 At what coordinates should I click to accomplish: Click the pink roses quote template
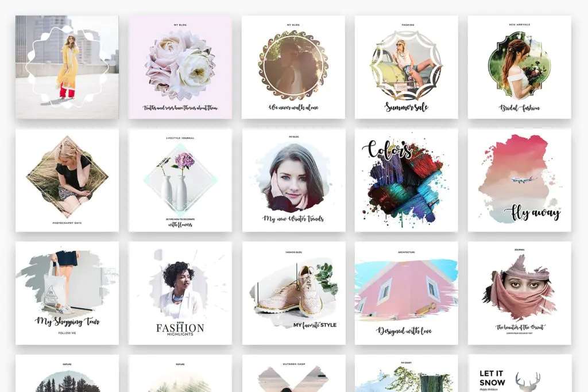(x=180, y=67)
